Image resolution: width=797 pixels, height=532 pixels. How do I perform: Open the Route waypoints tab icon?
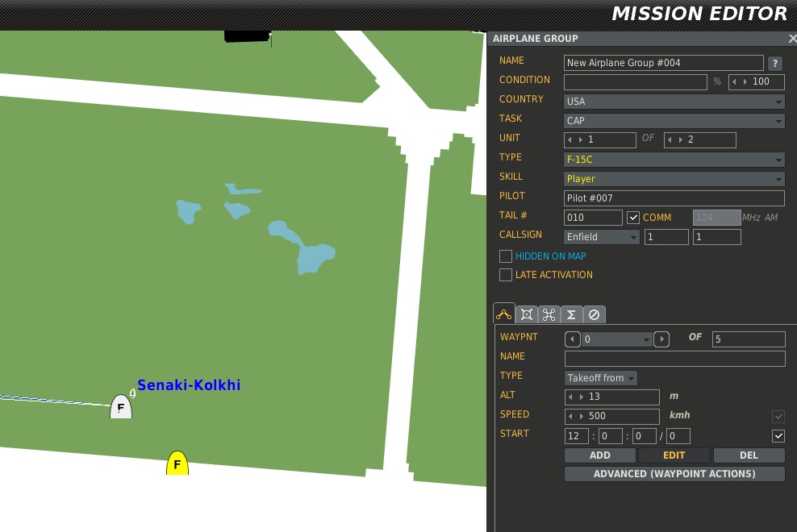(x=503, y=314)
